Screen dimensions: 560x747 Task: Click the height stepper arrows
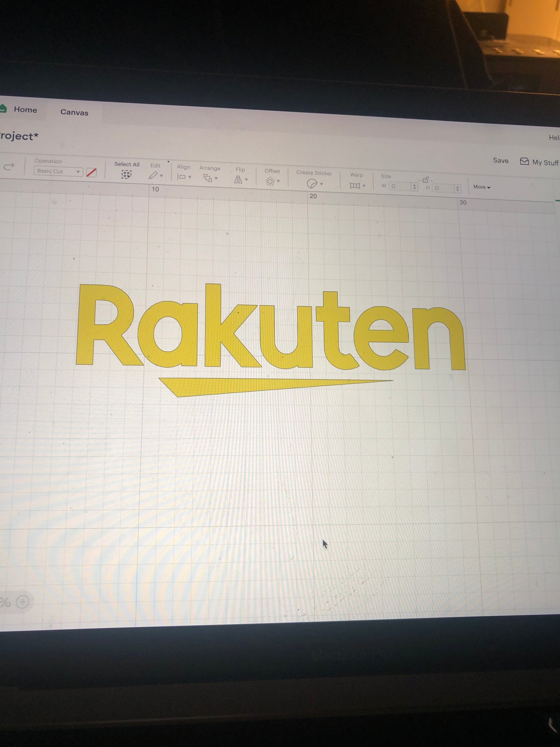pos(457,189)
